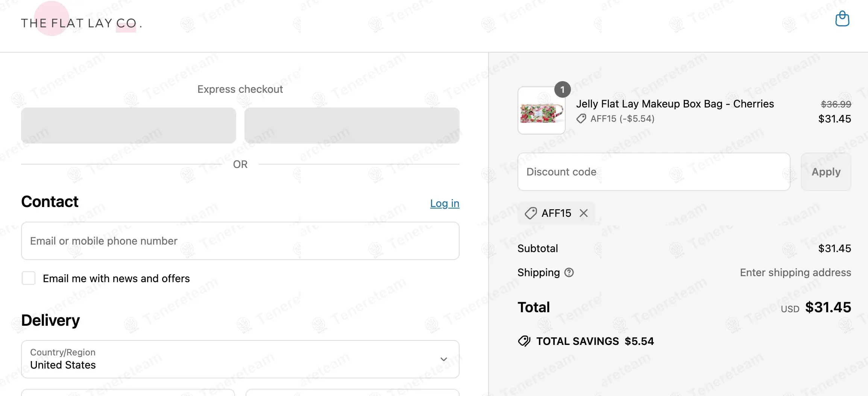Click the Total Savings tag icon
Screen dimensions: 868x396
pyautogui.click(x=524, y=341)
